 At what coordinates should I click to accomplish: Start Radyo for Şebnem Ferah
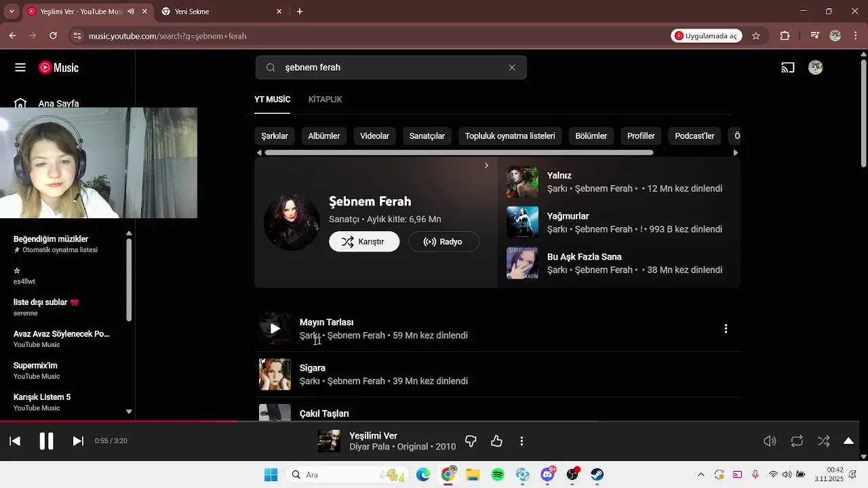443,242
